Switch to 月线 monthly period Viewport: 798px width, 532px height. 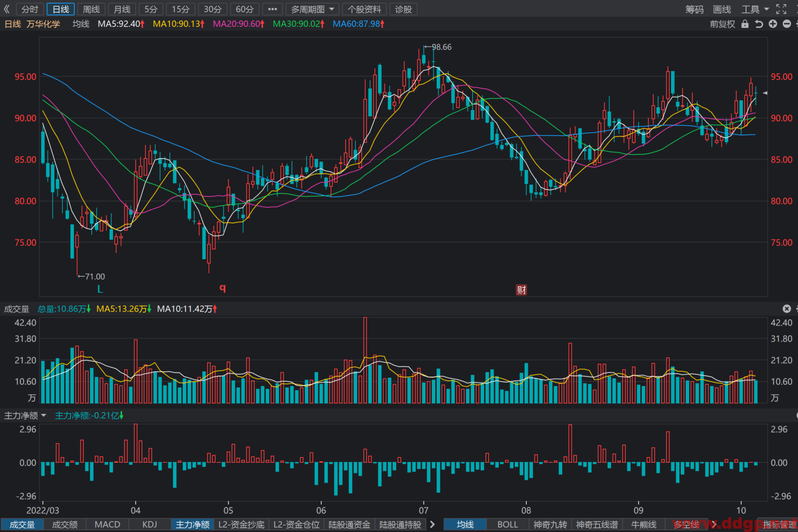[x=122, y=9]
